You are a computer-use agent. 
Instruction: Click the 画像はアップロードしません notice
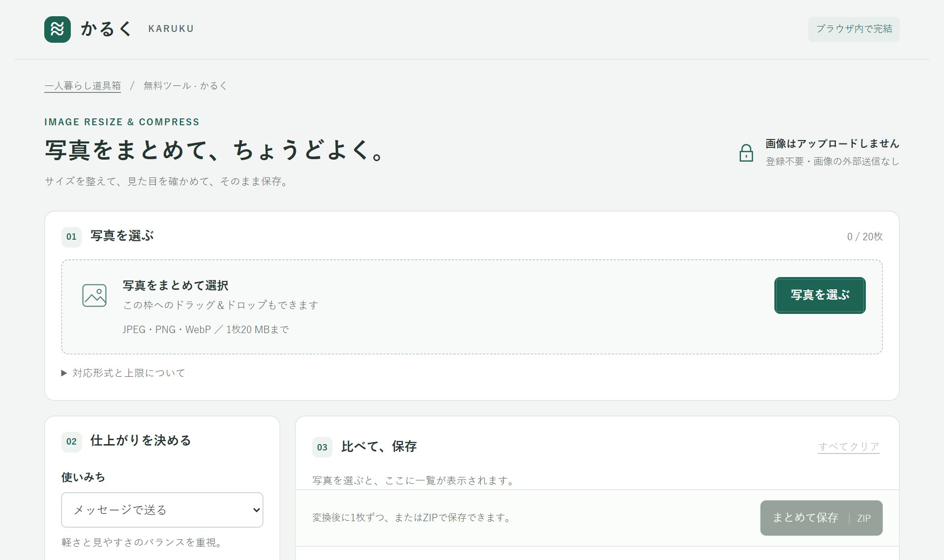832,143
